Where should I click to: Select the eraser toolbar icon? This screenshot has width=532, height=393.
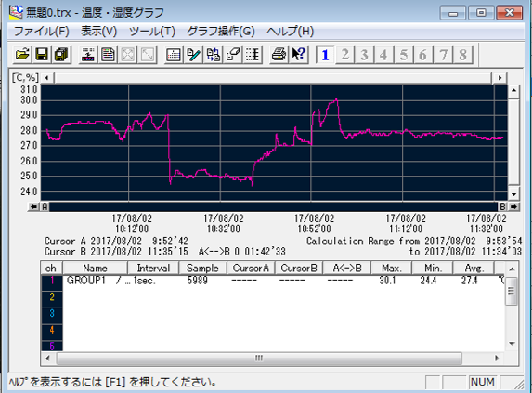click(233, 54)
